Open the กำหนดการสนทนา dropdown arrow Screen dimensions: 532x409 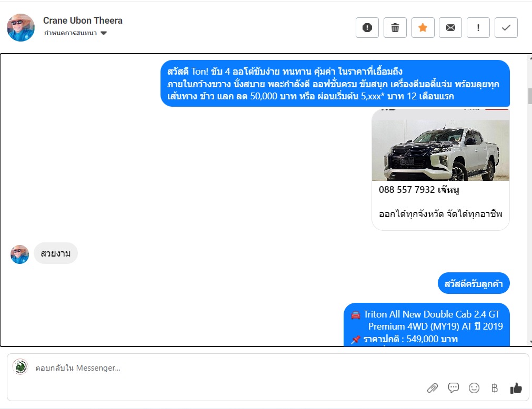coord(104,33)
